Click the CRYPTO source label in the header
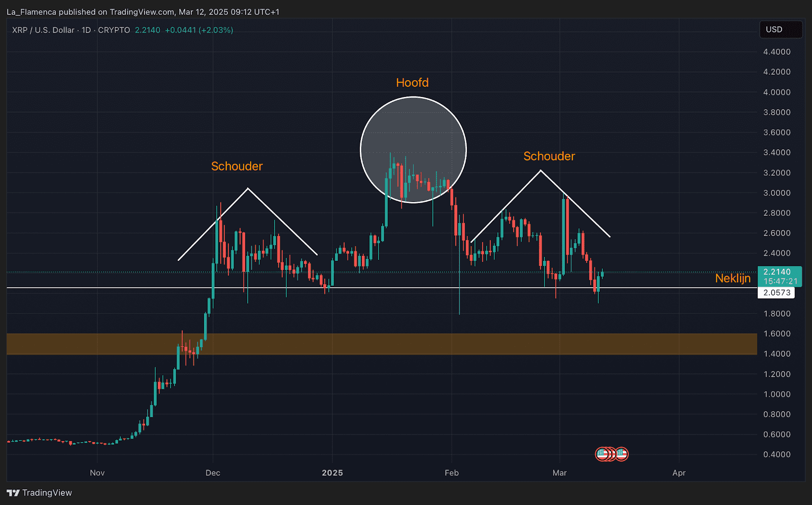This screenshot has width=812, height=505. pos(114,30)
